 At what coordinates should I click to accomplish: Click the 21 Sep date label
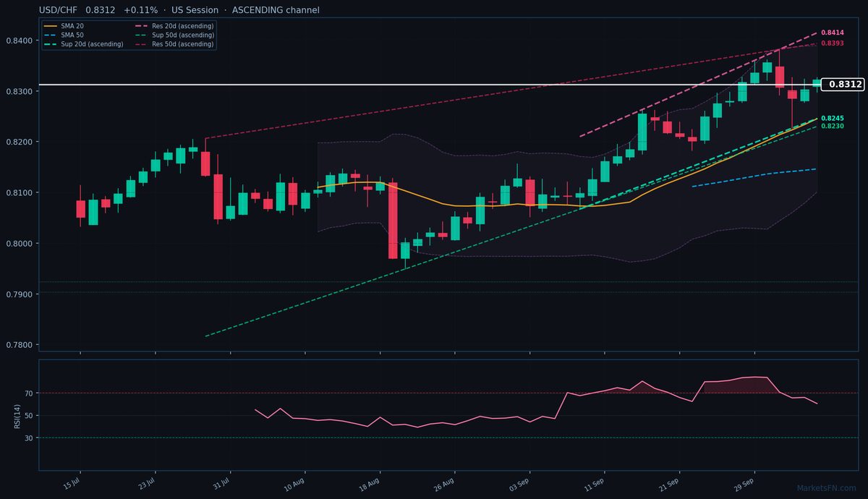pyautogui.click(x=670, y=483)
